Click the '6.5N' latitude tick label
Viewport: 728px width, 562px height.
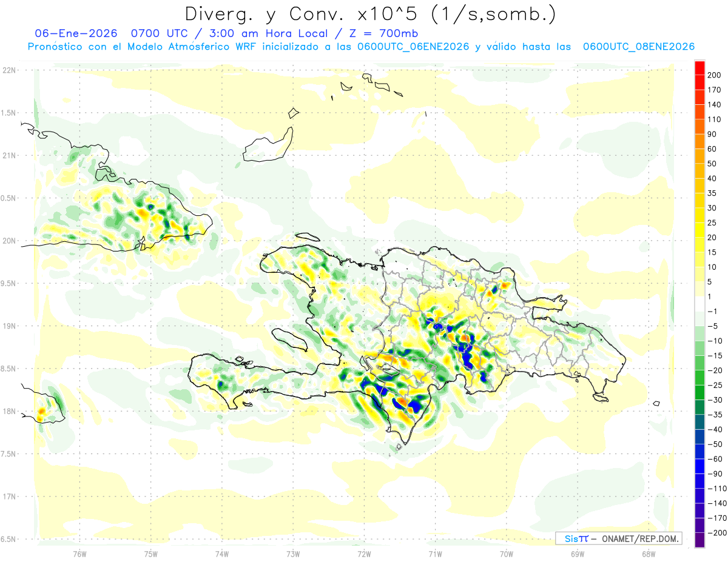[8, 539]
